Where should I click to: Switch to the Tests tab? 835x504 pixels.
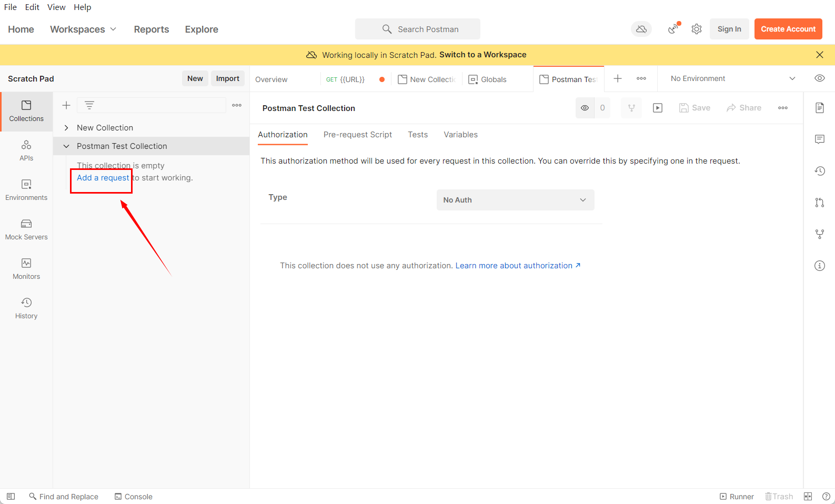point(418,135)
